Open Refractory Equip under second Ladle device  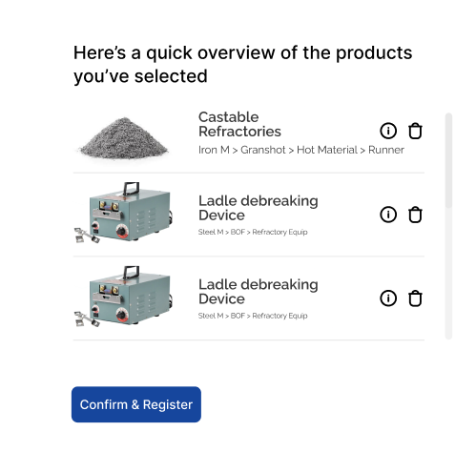click(x=279, y=316)
